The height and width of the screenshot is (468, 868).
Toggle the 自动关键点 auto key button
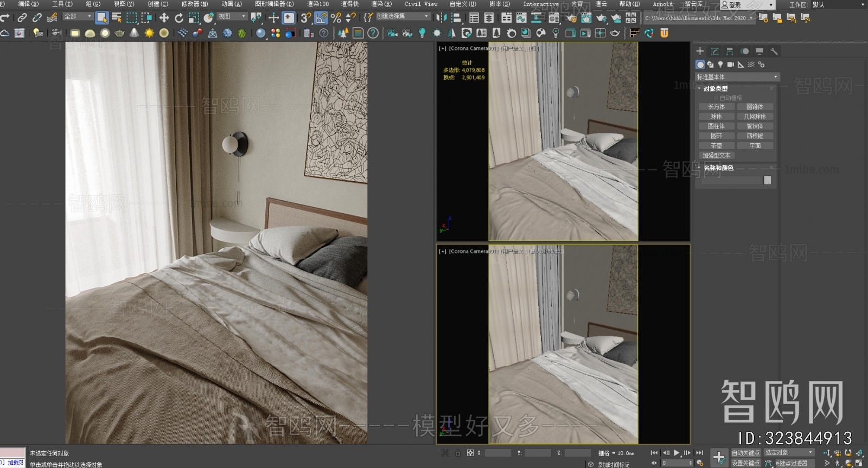[x=745, y=453]
